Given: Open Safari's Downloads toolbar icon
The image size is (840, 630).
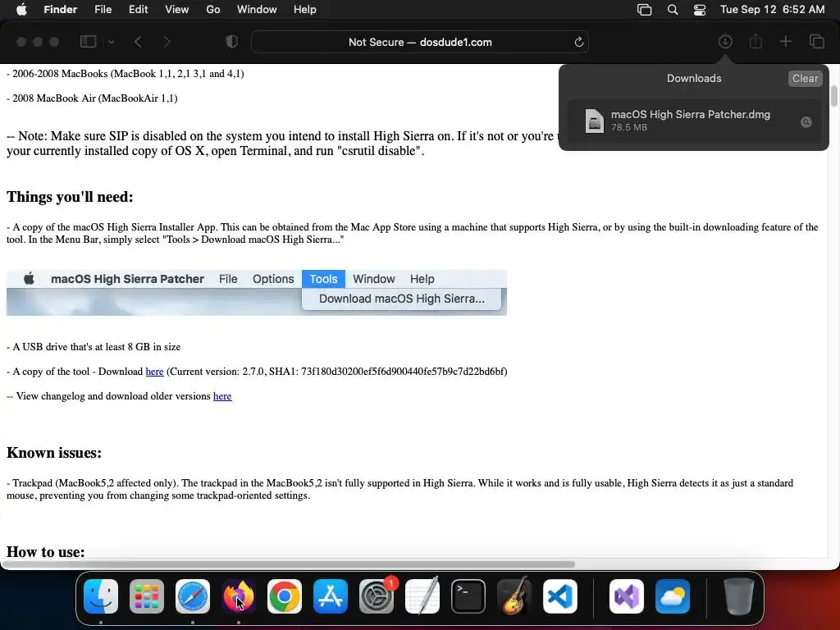Looking at the screenshot, I should click(x=725, y=42).
